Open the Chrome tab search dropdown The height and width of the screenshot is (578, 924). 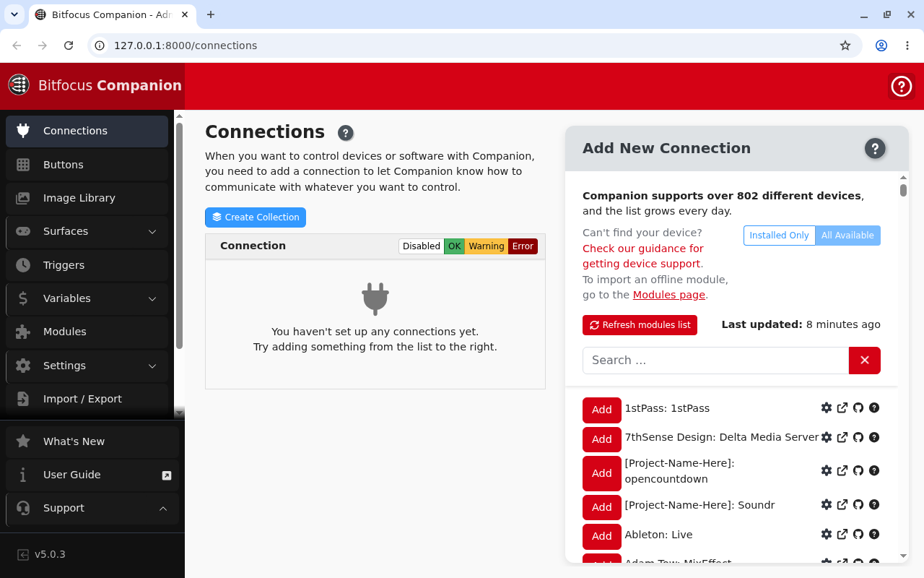(x=14, y=14)
